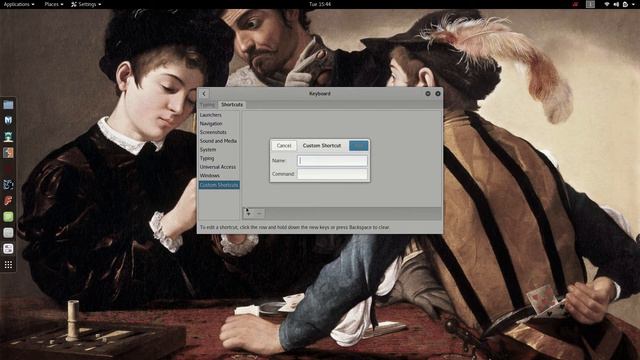Select the Launchers category
The width and height of the screenshot is (640, 360).
click(219, 115)
